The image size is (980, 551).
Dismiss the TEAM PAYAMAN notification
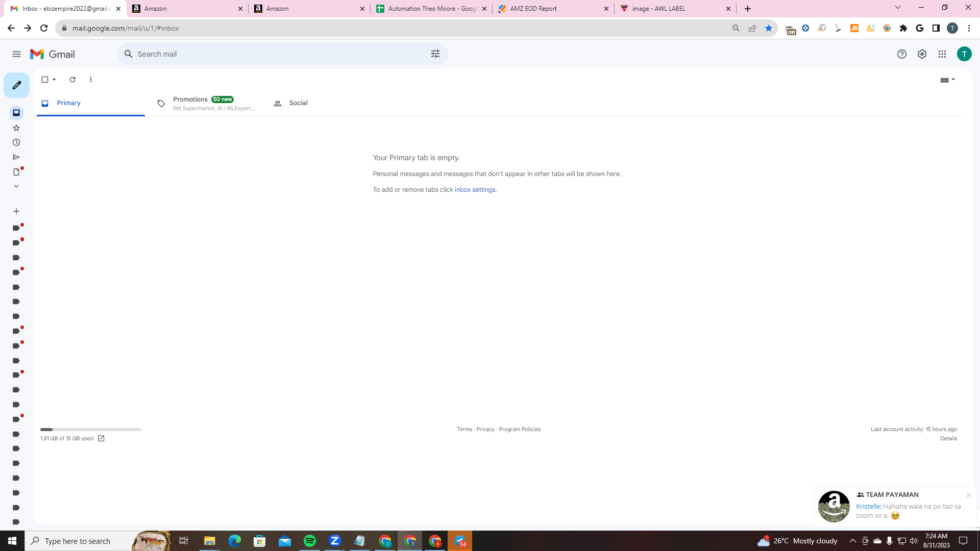968,495
